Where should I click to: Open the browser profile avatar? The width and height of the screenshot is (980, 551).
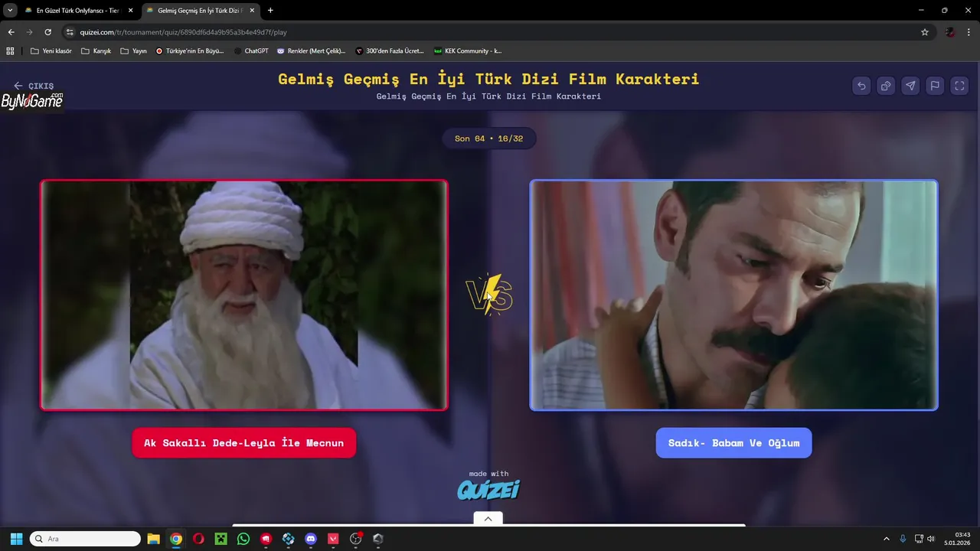pyautogui.click(x=950, y=32)
